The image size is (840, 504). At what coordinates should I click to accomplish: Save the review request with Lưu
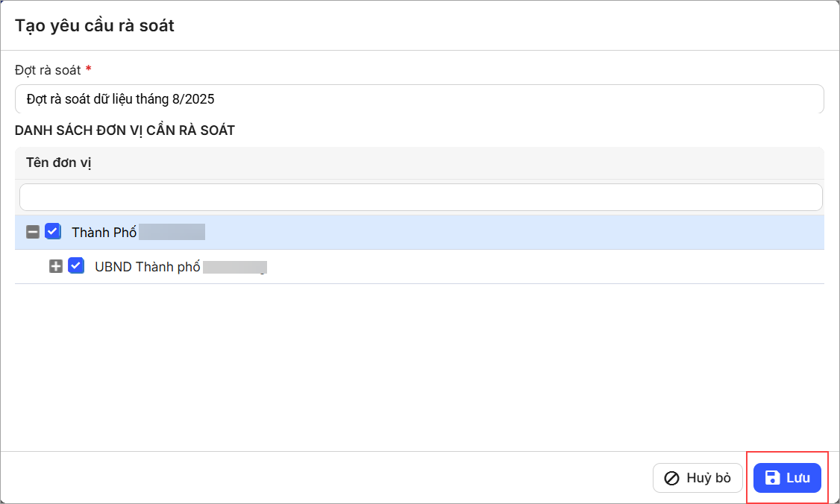coord(787,478)
